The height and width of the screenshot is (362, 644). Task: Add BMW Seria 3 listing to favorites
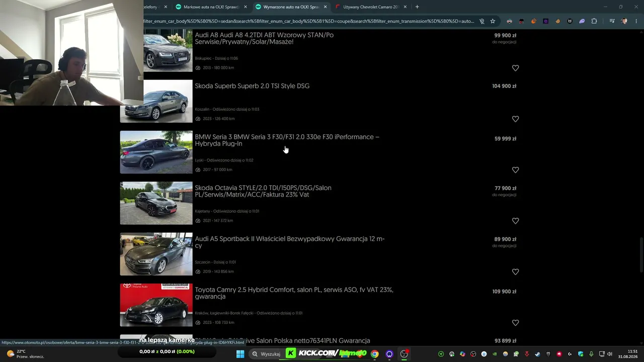click(x=515, y=170)
